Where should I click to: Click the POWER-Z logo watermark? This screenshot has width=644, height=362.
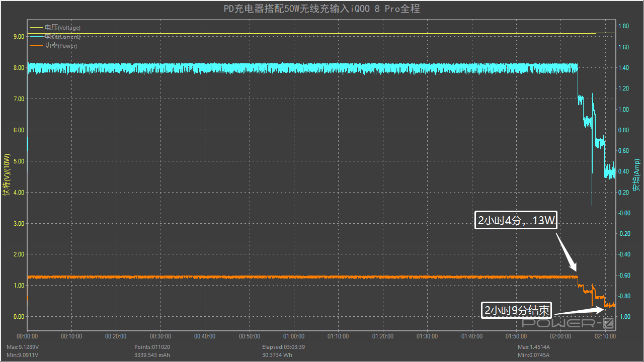pos(567,323)
